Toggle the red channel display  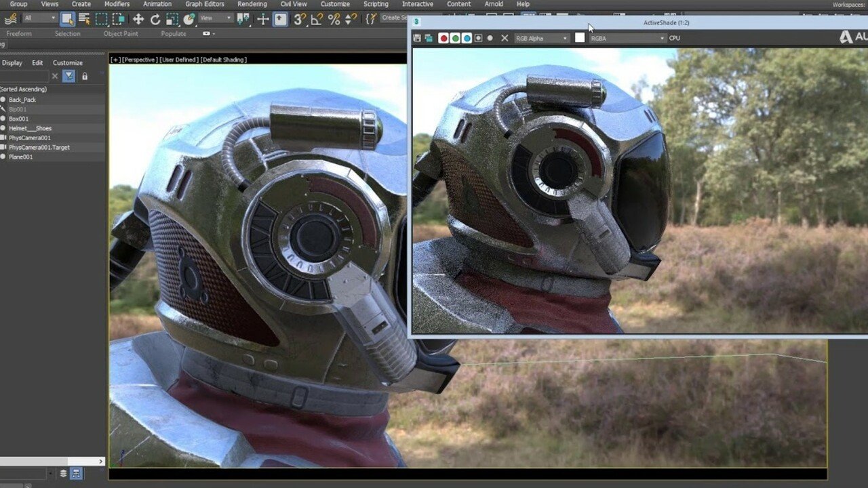443,38
